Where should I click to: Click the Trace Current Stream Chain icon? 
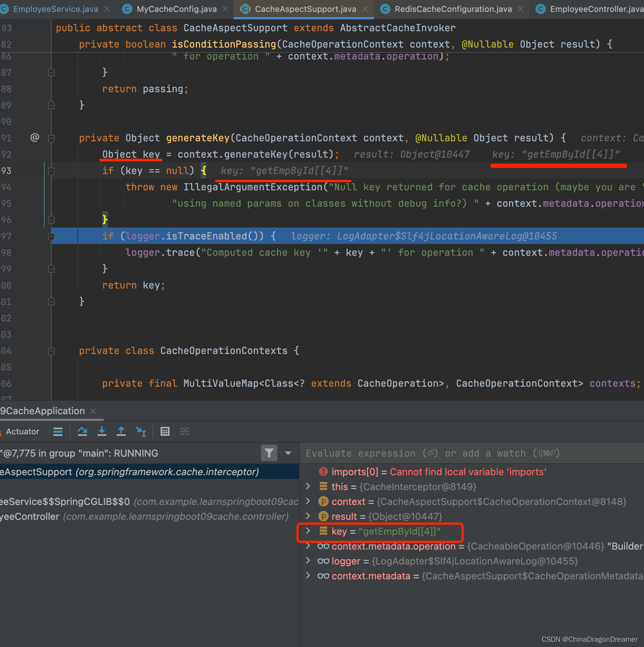tap(184, 431)
